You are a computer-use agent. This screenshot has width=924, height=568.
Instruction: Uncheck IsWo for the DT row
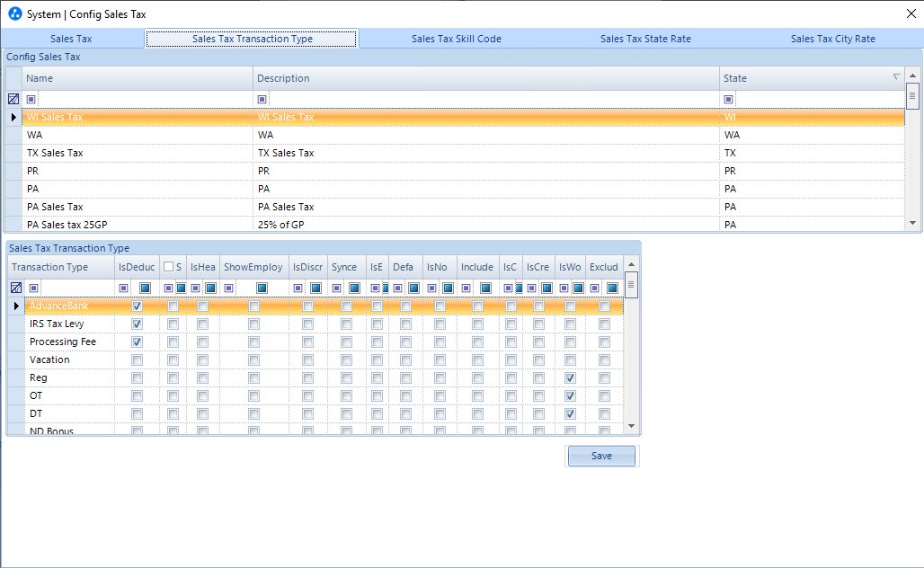click(x=570, y=413)
